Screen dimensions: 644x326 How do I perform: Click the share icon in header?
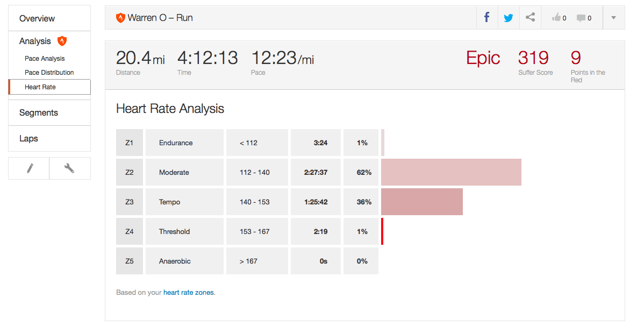530,18
